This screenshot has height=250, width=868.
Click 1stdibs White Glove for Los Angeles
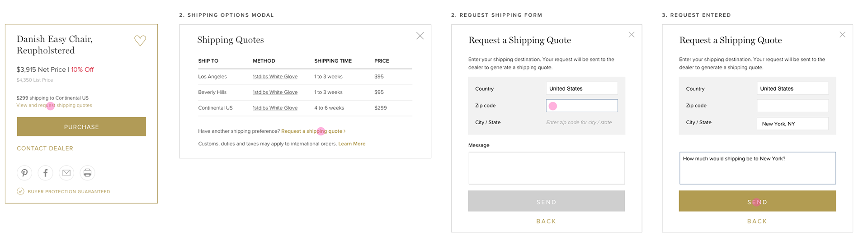(275, 77)
